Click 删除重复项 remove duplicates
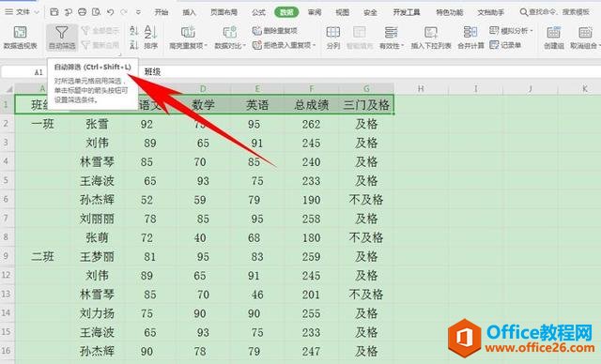601x364 pixels. click(275, 31)
